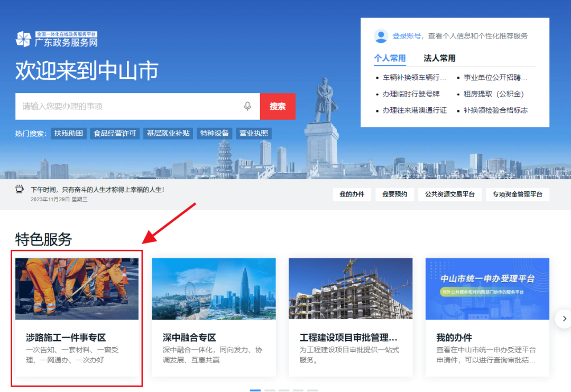Open 登录账号 to sign in
Screen dimensions: 571x392
(x=409, y=35)
